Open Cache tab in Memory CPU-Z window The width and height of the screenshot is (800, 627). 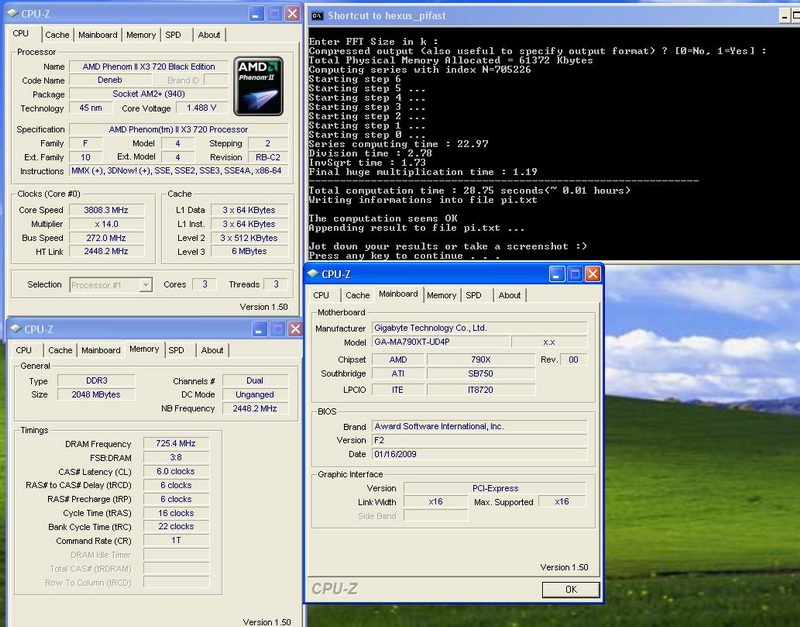tap(60, 350)
